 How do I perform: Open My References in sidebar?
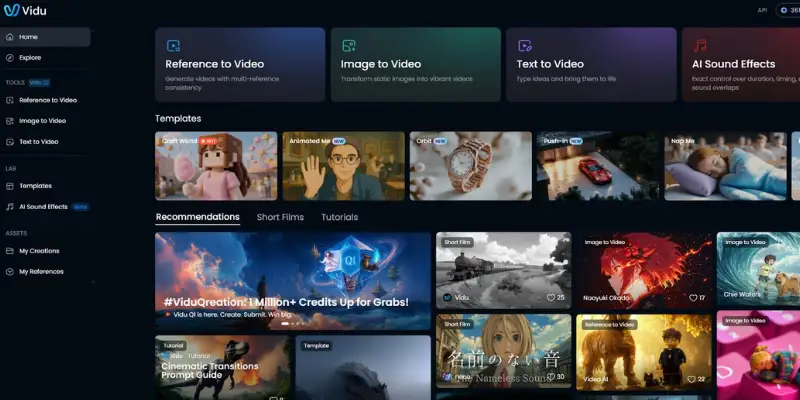tap(45, 272)
